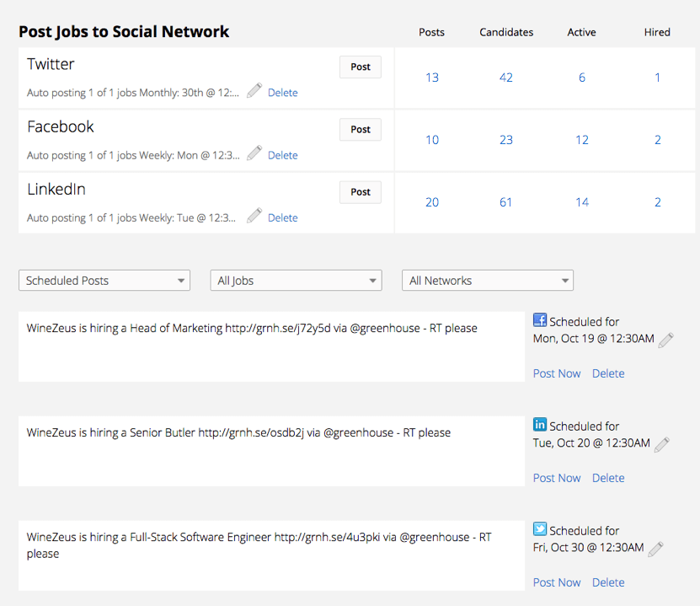The width and height of the screenshot is (700, 606).
Task: Delete the Twitter auto posting rule
Action: pos(282,93)
